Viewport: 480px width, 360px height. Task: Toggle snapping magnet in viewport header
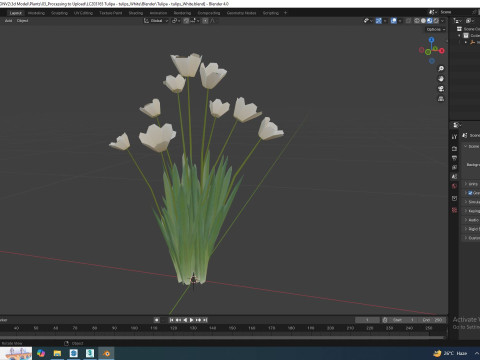click(x=186, y=21)
